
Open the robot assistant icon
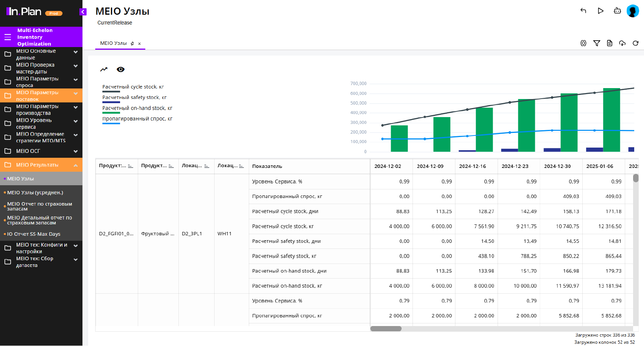coord(617,11)
